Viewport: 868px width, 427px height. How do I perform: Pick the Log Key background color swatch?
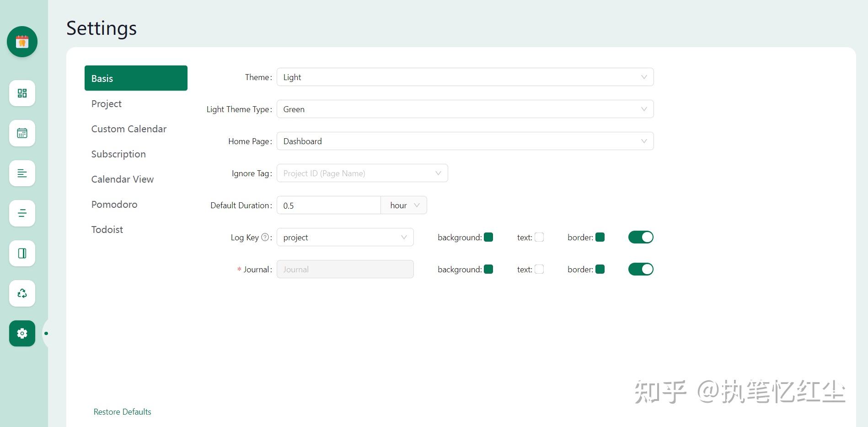[488, 237]
